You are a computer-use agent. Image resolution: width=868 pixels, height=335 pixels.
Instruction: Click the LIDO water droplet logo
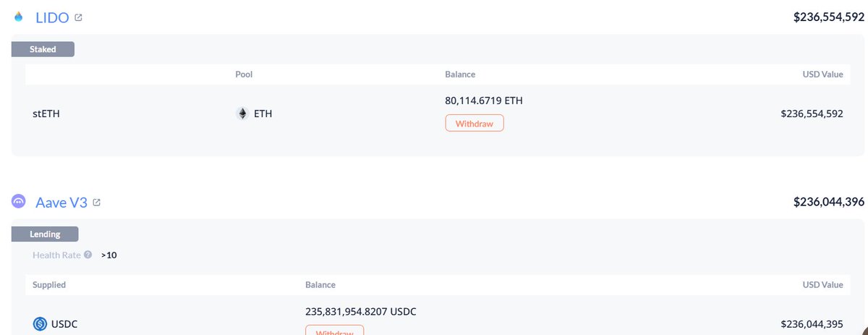coord(19,17)
